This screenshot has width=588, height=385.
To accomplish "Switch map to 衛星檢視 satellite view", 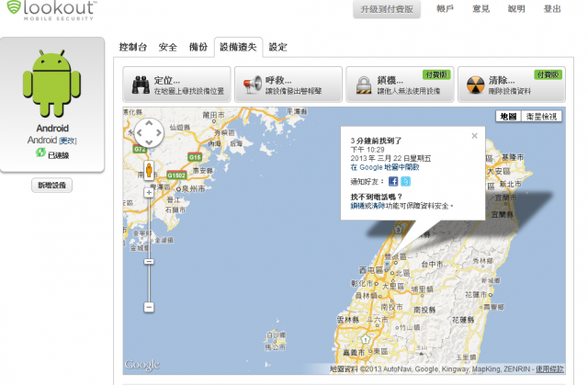I will [541, 117].
